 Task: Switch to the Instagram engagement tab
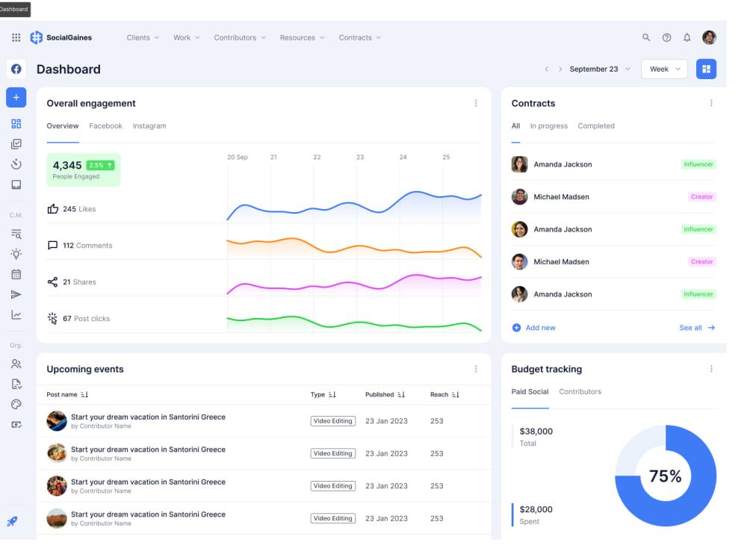pos(149,126)
